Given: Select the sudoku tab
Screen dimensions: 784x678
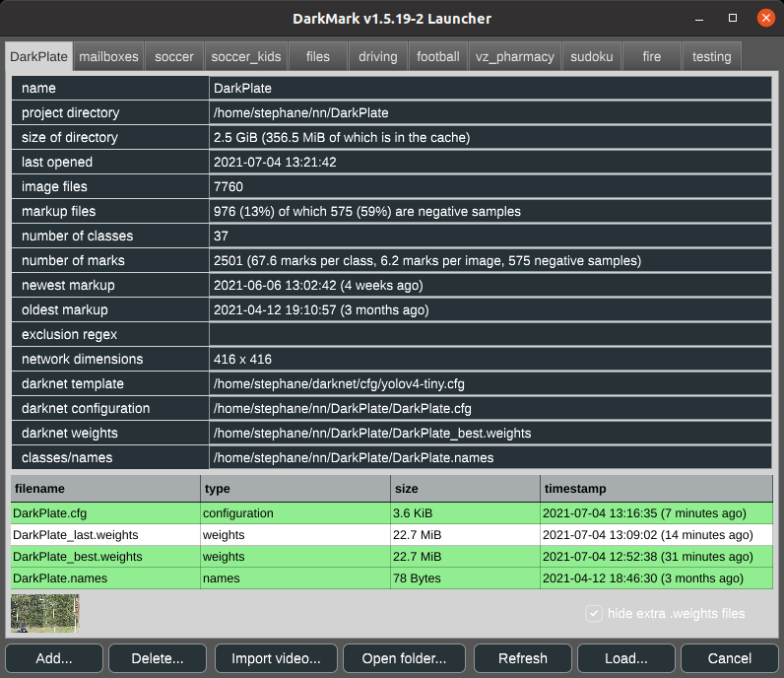Looking at the screenshot, I should pos(592,56).
